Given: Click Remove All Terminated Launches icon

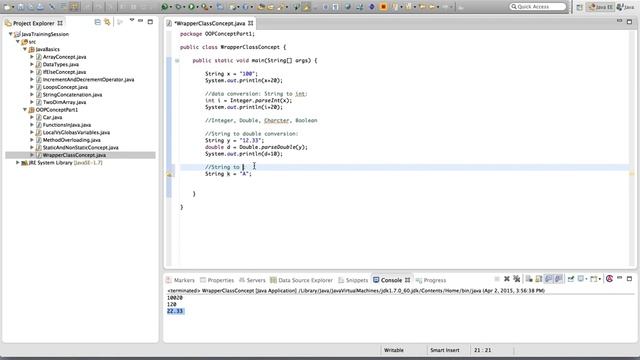Looking at the screenshot, I should point(517,279).
